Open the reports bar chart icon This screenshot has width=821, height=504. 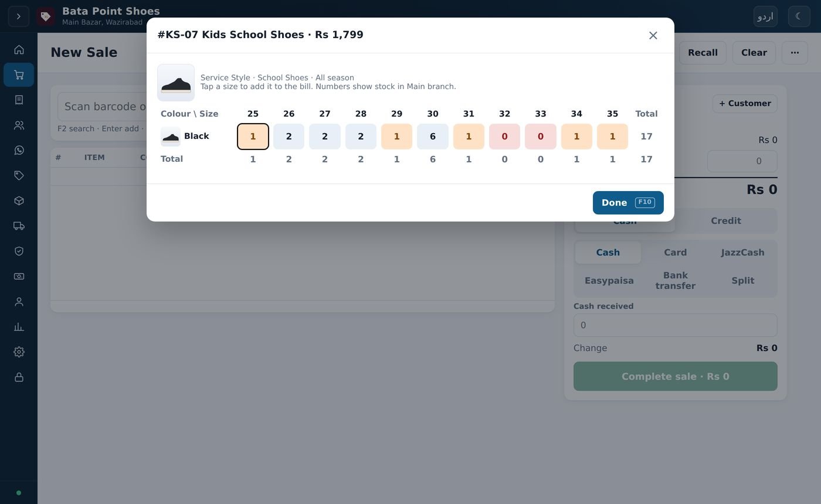click(x=19, y=327)
